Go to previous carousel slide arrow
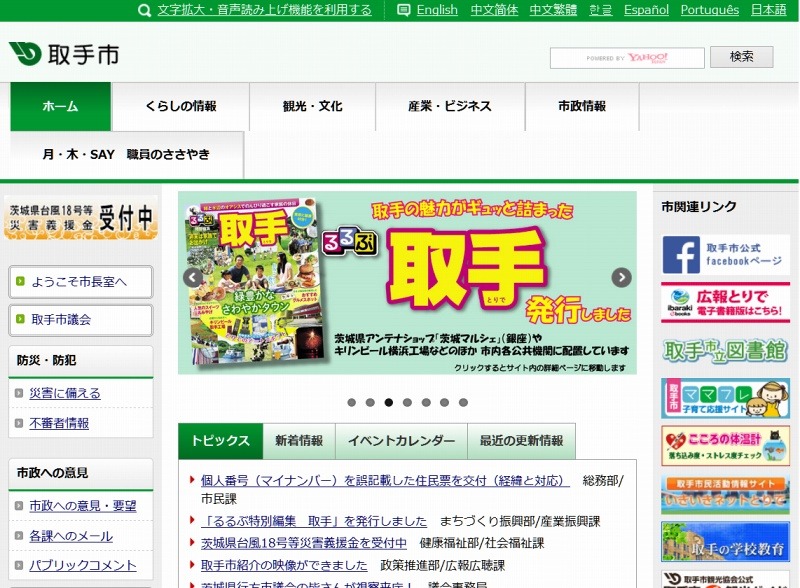Screen dimensions: 800x588 [193, 277]
